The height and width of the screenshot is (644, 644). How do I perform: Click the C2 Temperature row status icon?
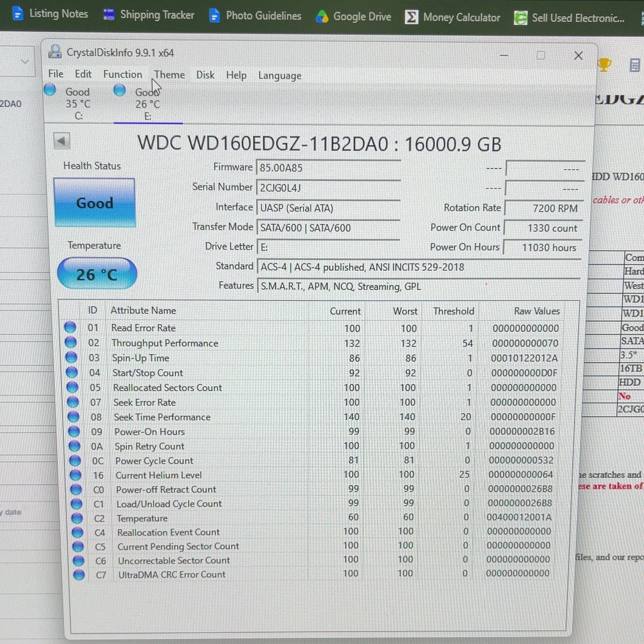(x=77, y=518)
